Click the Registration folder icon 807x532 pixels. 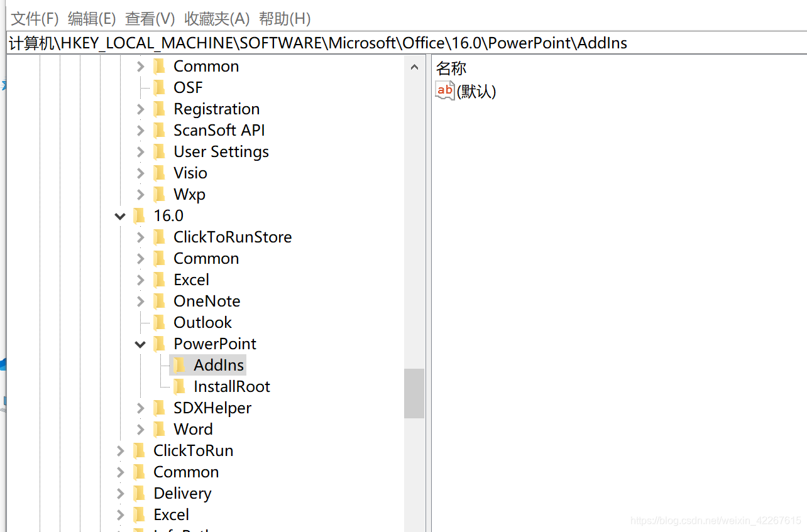tap(159, 109)
